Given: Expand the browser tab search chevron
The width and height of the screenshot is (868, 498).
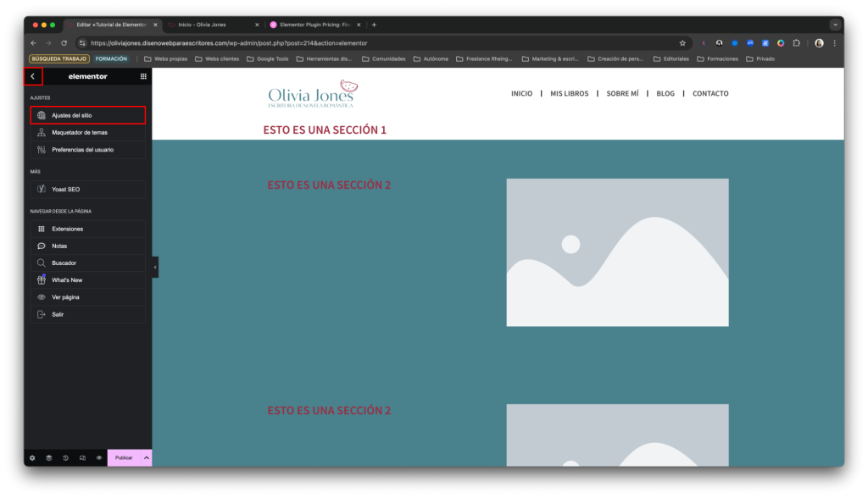Looking at the screenshot, I should click(x=835, y=25).
